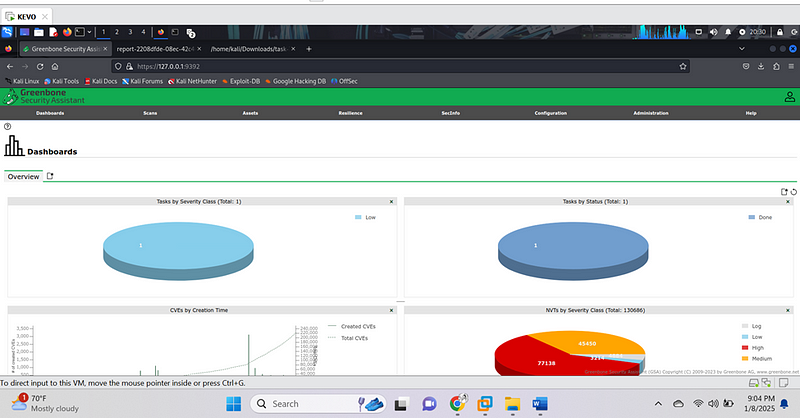Image resolution: width=800 pixels, height=418 pixels.
Task: Open the Scans menu
Action: pyautogui.click(x=150, y=113)
